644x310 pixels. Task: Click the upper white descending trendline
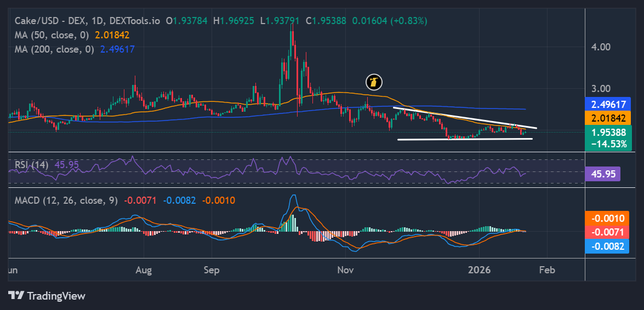[x=465, y=118]
